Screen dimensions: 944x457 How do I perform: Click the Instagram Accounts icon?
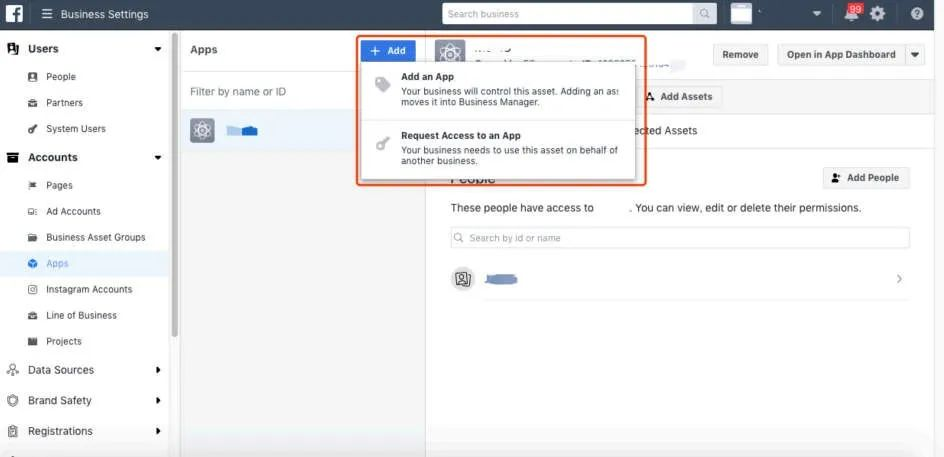click(33, 289)
